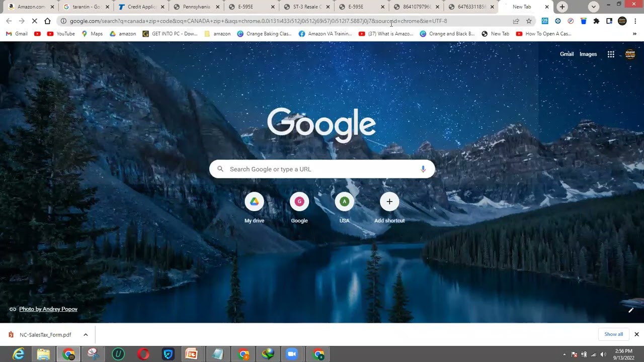
Task: Open the Gmail bookmark
Action: [17, 34]
